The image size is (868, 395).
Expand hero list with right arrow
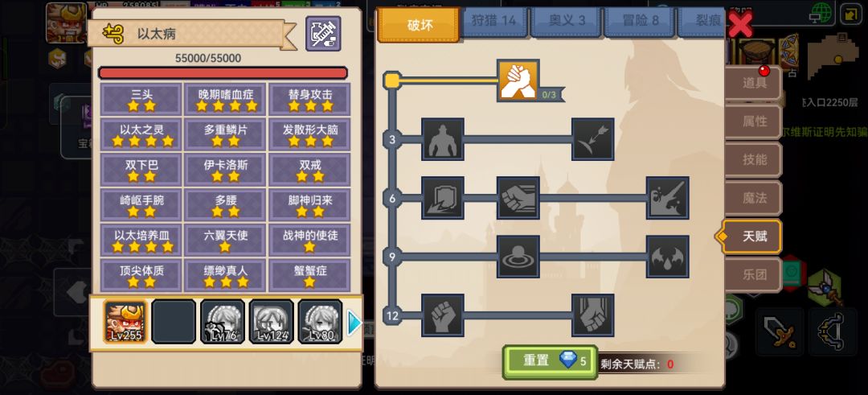354,323
